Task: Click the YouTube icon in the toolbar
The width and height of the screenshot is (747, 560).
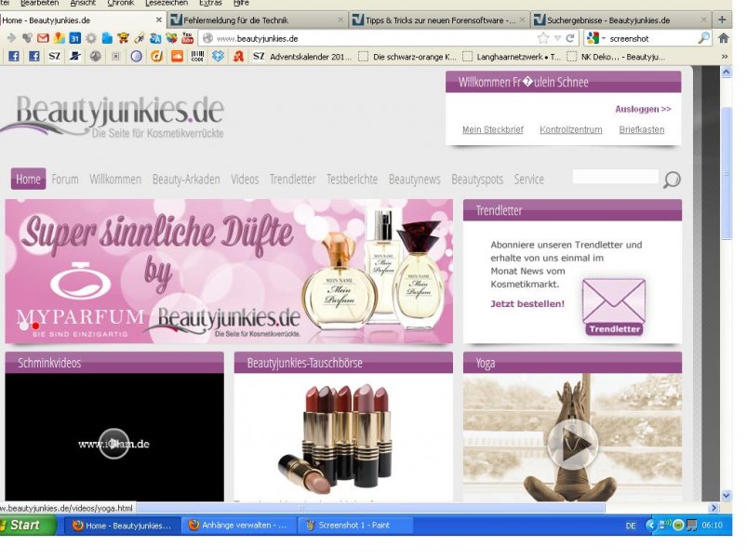Action: [x=187, y=38]
